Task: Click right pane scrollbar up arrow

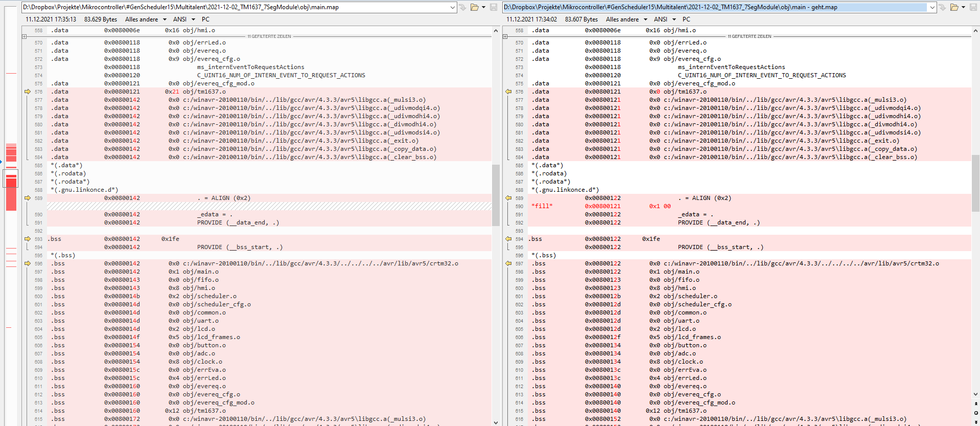Action: 975,31
